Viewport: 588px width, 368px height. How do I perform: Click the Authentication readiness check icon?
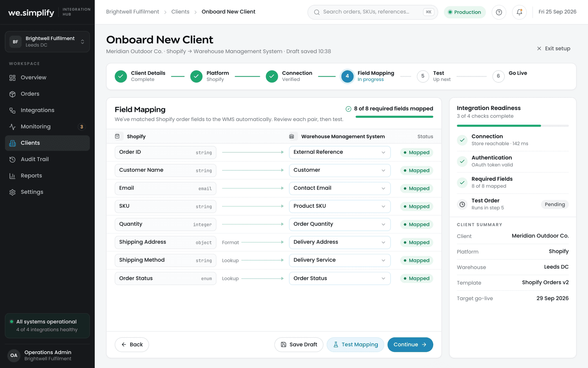coord(462,161)
